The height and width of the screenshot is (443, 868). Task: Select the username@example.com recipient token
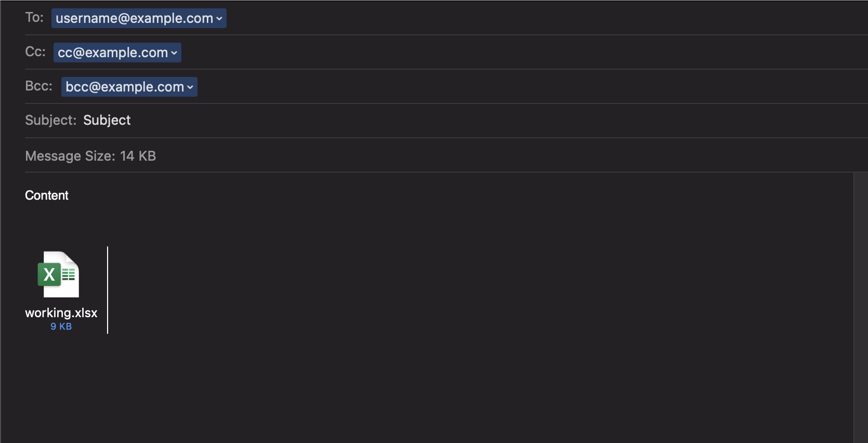[139, 18]
